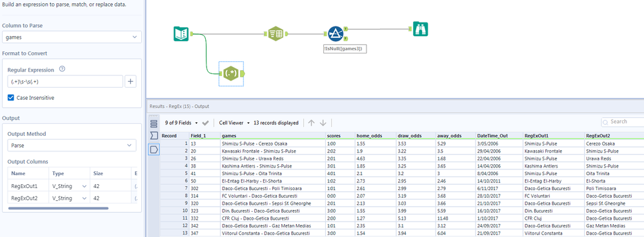Click the Input Data tool output anchor
This screenshot has width=644, height=237.
[192, 34]
